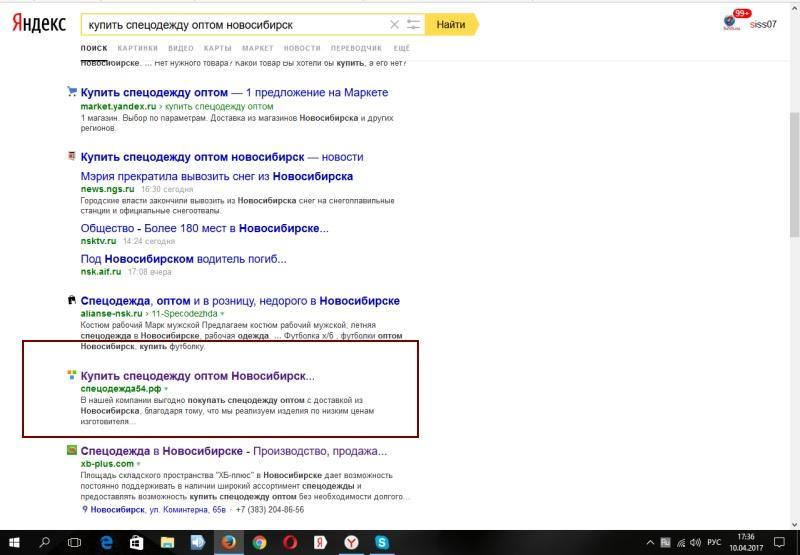
Task: Launch Opera browser from the taskbar
Action: coord(290,542)
